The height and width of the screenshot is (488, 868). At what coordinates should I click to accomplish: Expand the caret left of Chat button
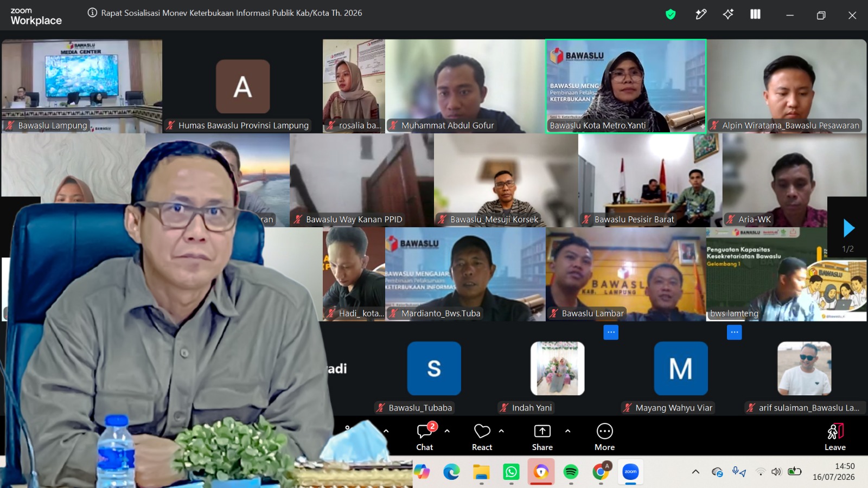(386, 431)
